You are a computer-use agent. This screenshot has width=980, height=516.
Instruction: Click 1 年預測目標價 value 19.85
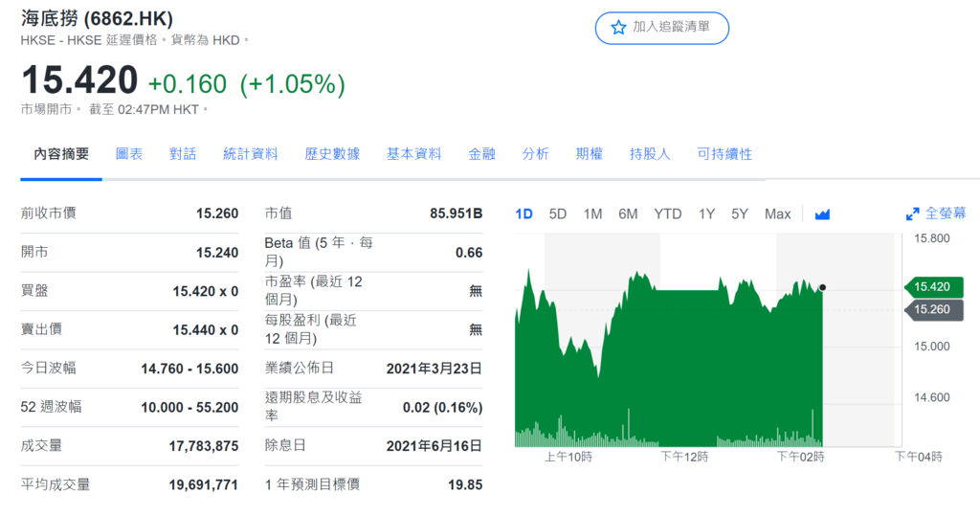click(x=465, y=484)
